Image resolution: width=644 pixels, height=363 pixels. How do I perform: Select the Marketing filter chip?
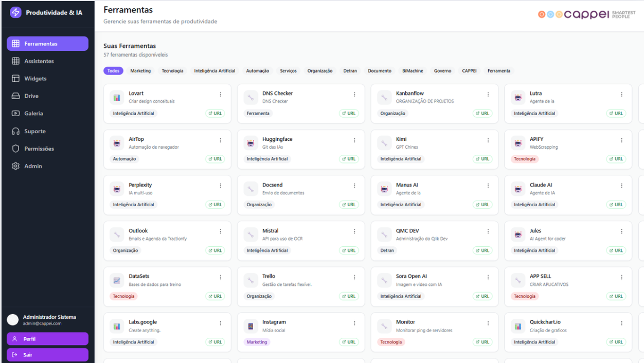coord(140,71)
